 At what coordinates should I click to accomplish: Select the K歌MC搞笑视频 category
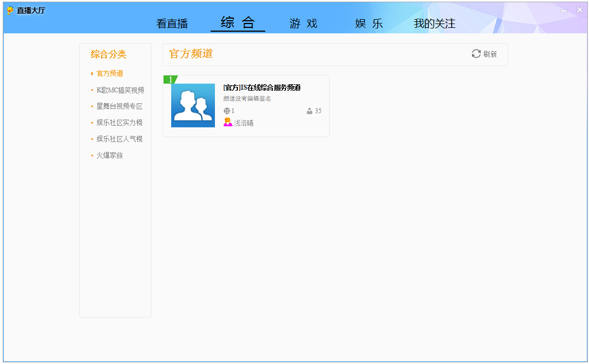pyautogui.click(x=120, y=89)
